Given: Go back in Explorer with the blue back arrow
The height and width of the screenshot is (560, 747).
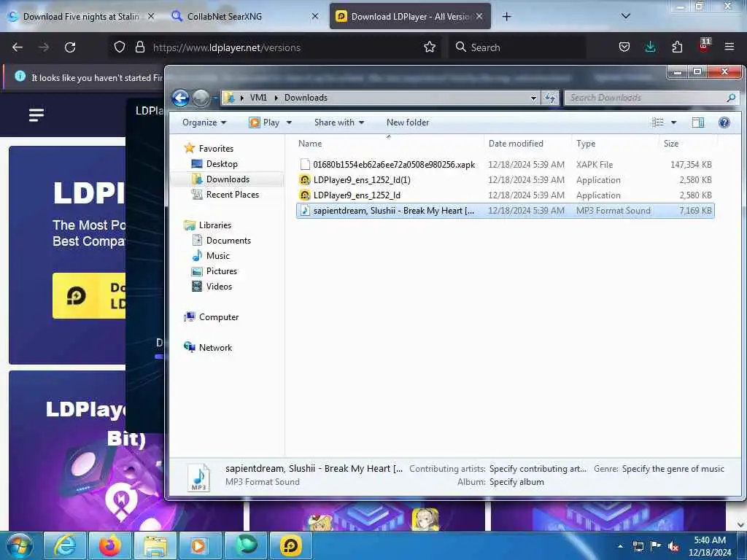Looking at the screenshot, I should point(181,98).
